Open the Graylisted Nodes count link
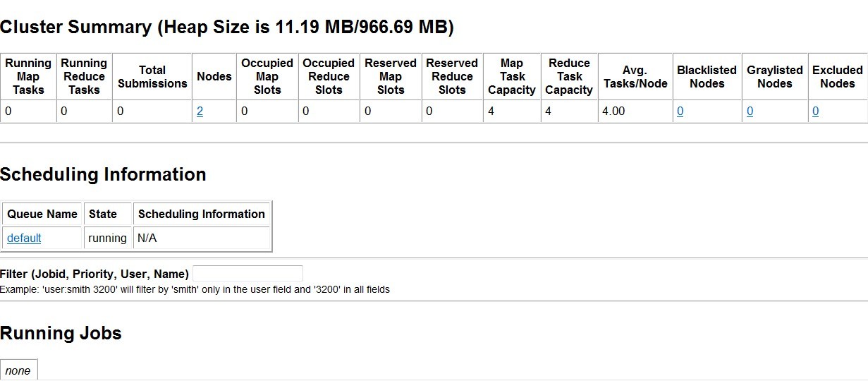This screenshot has height=381, width=868. click(x=750, y=111)
